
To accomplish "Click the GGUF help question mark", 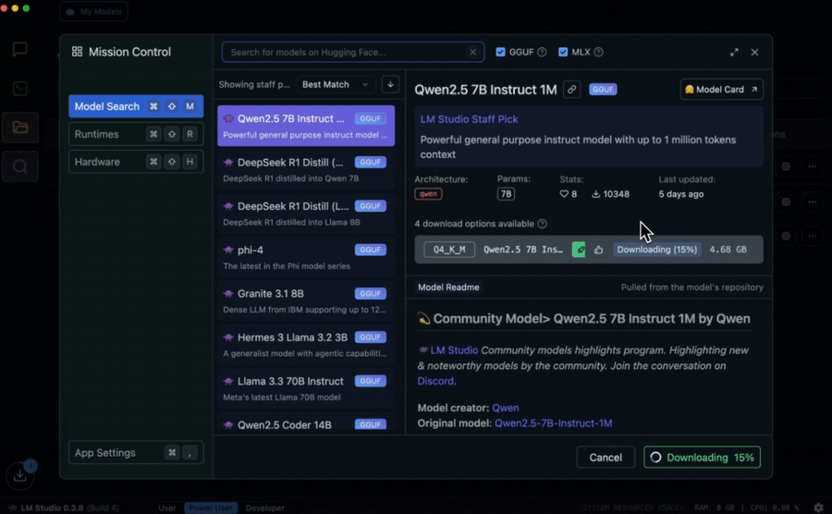I will pos(542,52).
